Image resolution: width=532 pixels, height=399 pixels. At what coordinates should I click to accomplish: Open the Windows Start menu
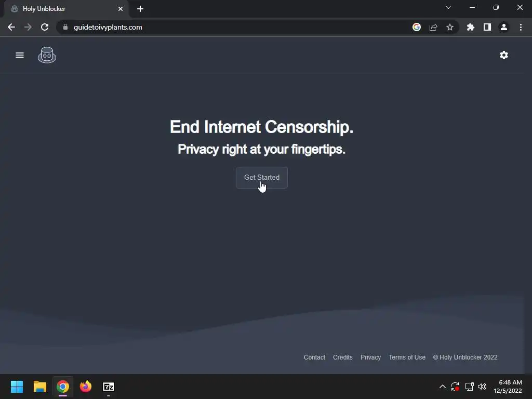17,387
